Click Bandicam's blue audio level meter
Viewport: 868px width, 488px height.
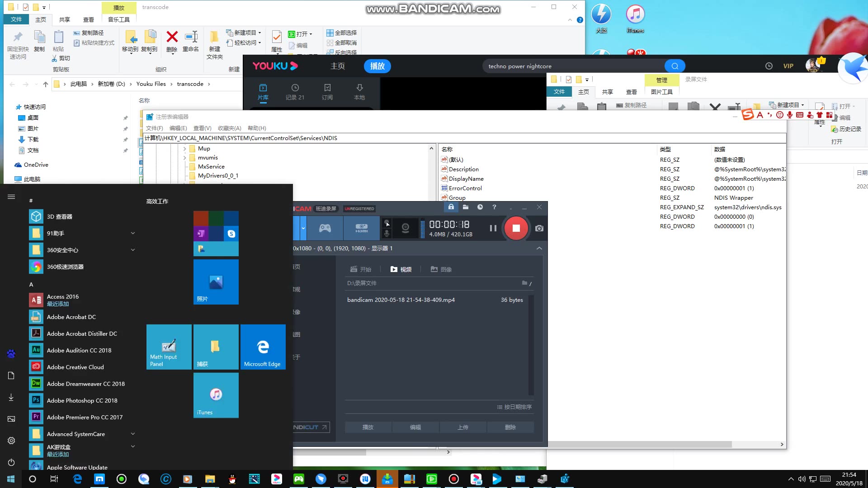pyautogui.click(x=423, y=228)
